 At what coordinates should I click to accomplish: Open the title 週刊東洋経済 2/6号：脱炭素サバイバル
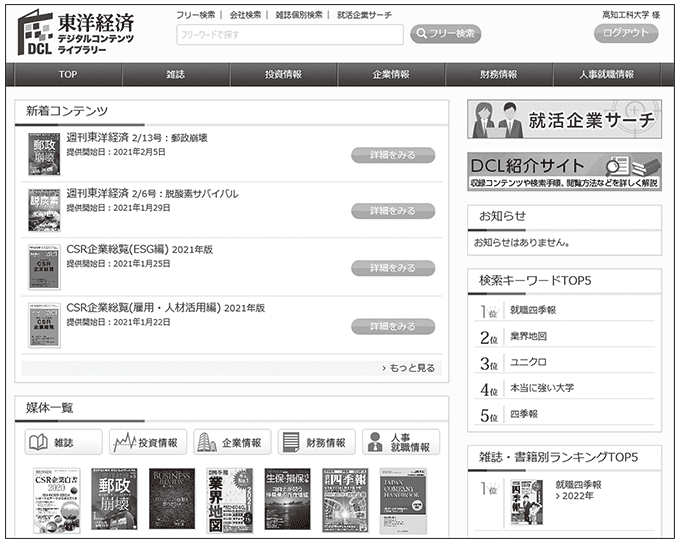point(152,194)
